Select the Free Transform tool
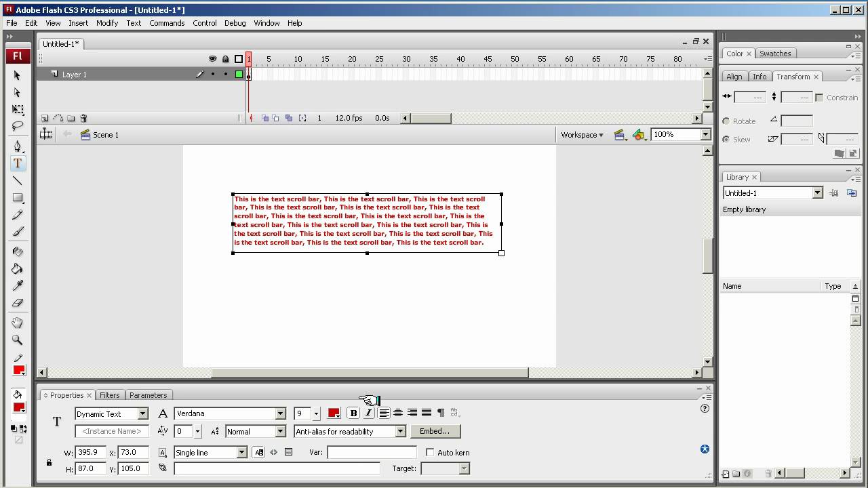 point(18,109)
